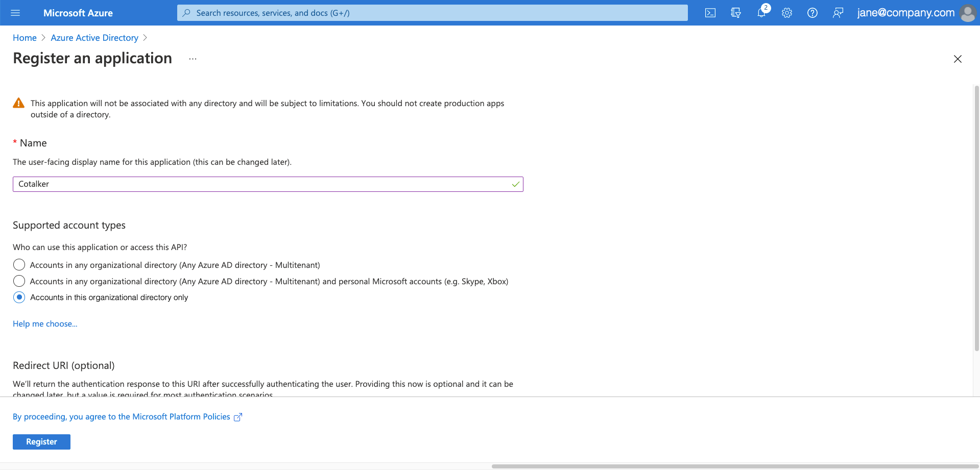
Task: Open portal Settings gear icon
Action: coord(787,13)
